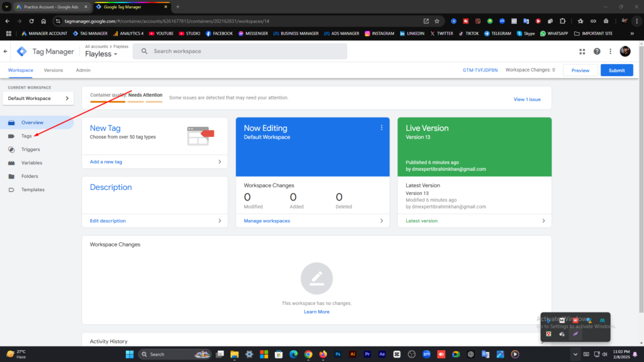Open Photoshop from the taskbar
644x362 pixels.
tap(338, 354)
